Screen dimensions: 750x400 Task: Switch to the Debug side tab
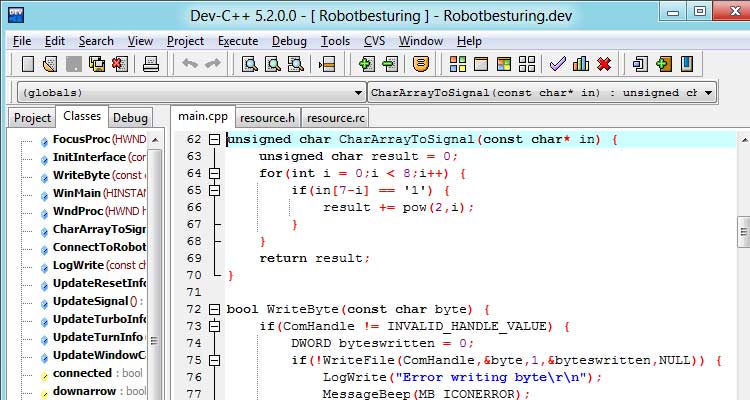tap(130, 118)
